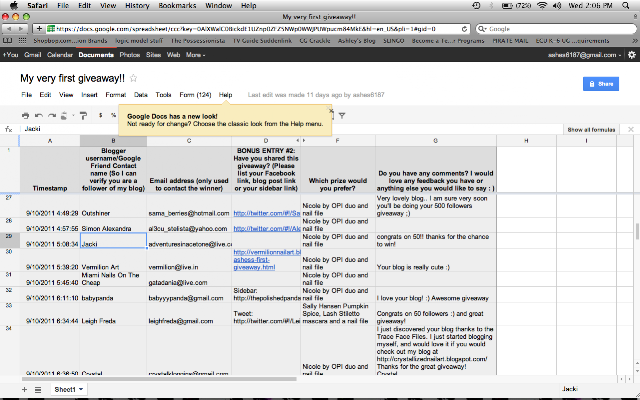
Task: Select row 30 header
Action: pyautogui.click(x=9, y=260)
